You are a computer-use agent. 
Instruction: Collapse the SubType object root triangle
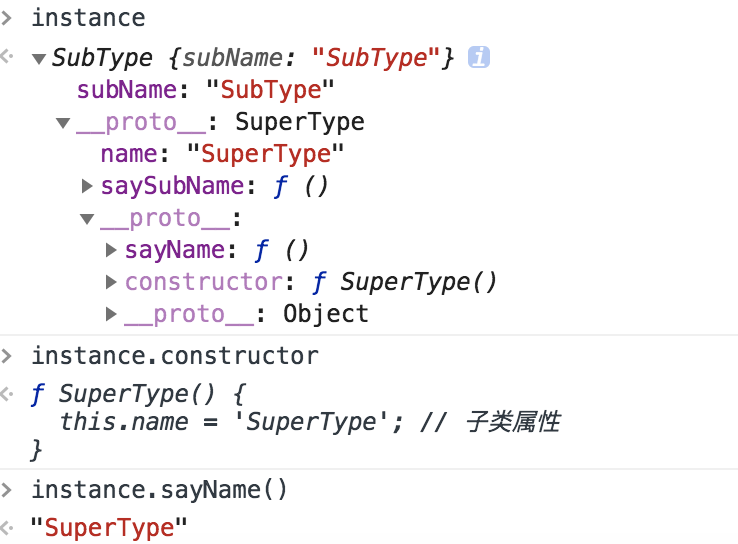[39, 59]
